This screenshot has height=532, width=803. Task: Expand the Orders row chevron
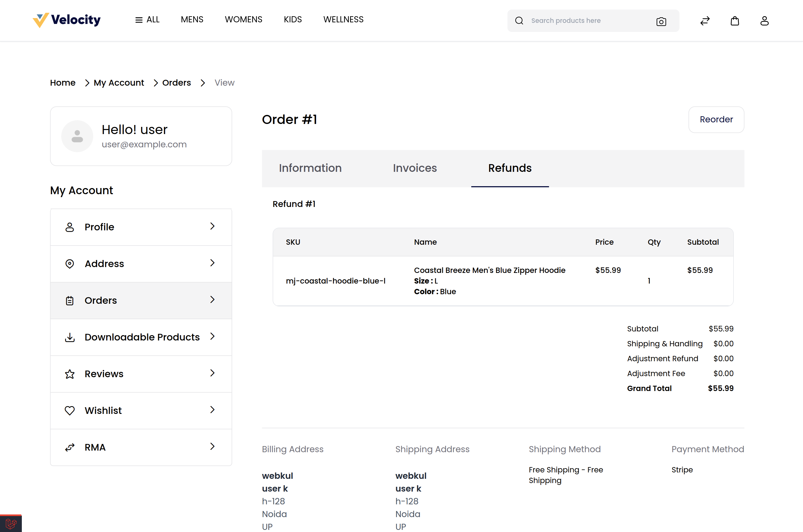(x=212, y=300)
